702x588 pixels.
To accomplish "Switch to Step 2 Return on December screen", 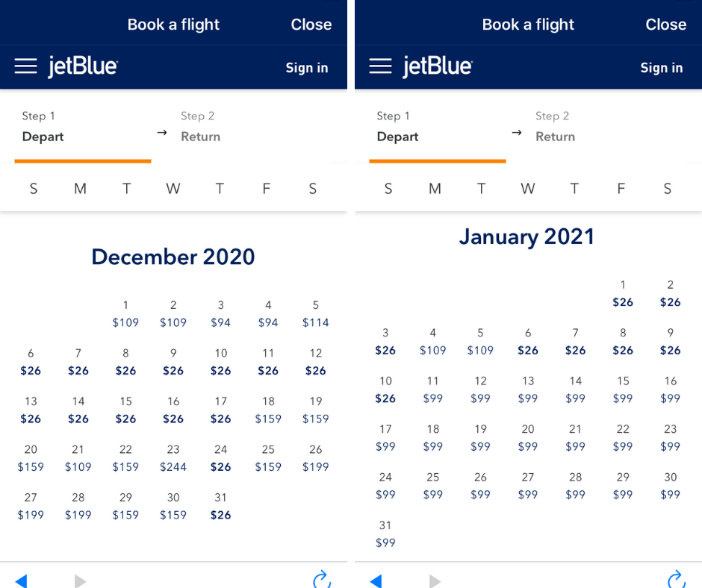I will pyautogui.click(x=201, y=127).
